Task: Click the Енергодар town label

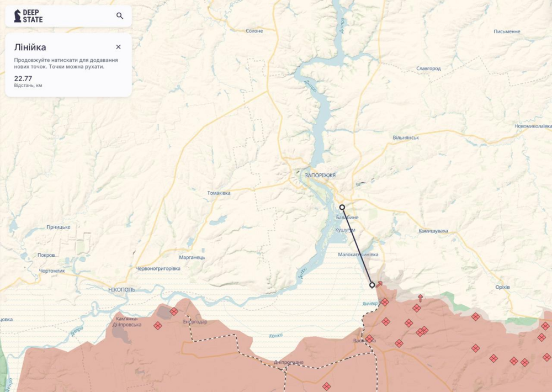Action: tap(195, 322)
